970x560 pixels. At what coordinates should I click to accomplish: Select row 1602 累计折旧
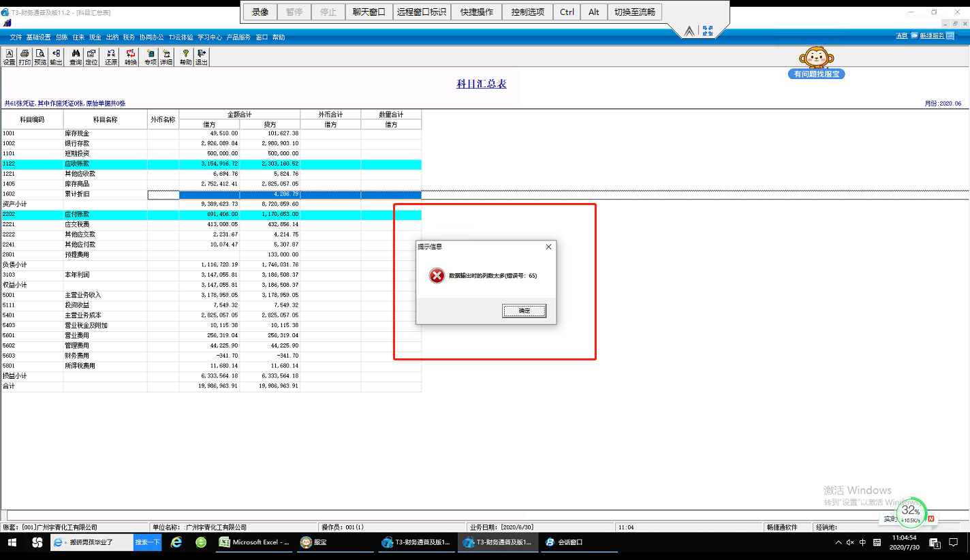coord(211,194)
